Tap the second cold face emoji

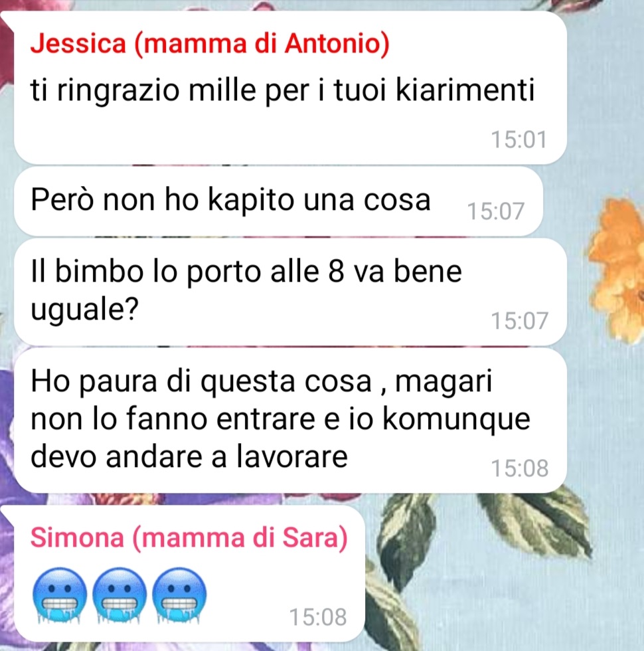click(120, 595)
